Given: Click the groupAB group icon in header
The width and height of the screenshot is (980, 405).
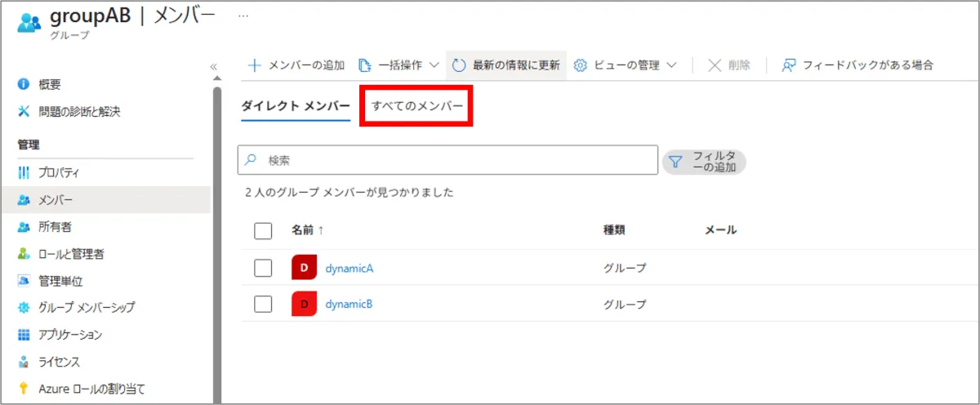Looking at the screenshot, I should [x=29, y=22].
